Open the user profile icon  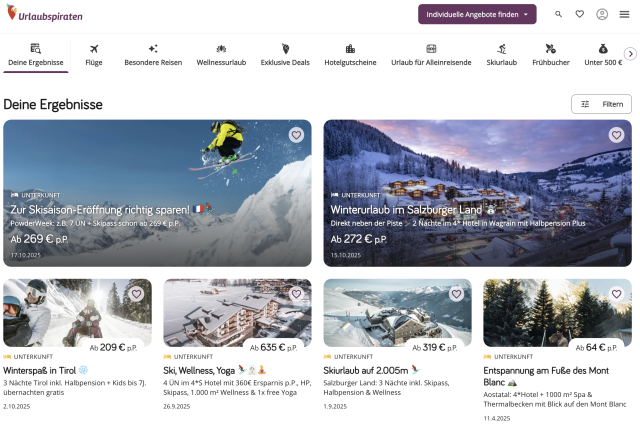pos(602,14)
